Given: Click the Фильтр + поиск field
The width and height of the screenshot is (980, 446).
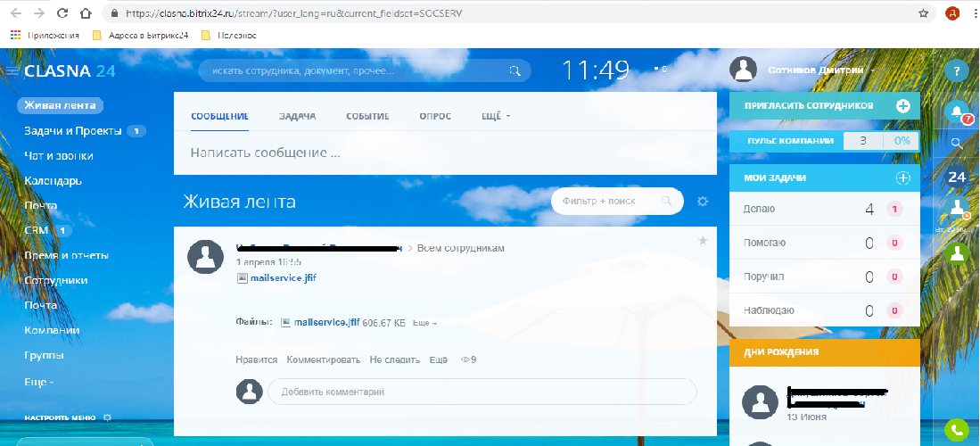Looking at the screenshot, I should (617, 201).
